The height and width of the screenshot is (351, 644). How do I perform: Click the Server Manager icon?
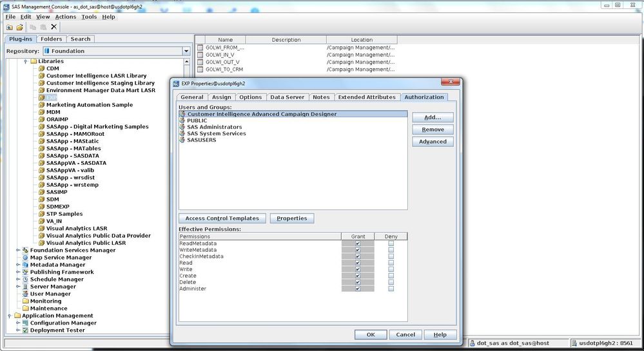[x=26, y=287]
